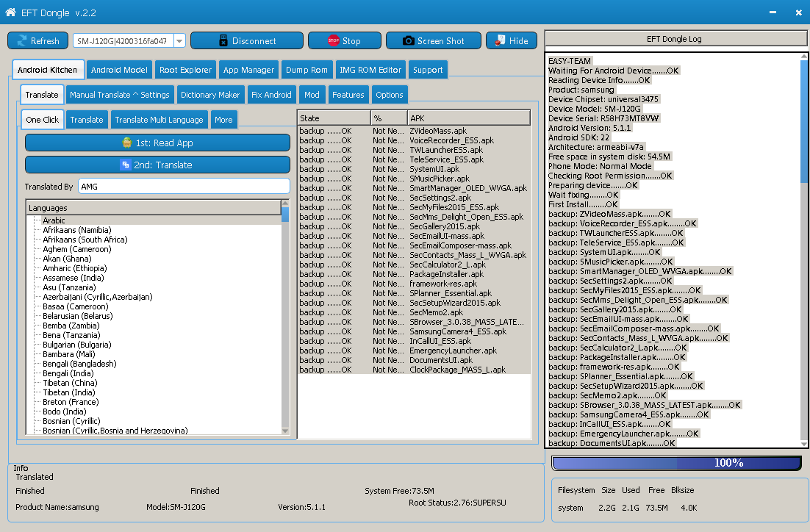Click the 100% progress bar

click(676, 463)
